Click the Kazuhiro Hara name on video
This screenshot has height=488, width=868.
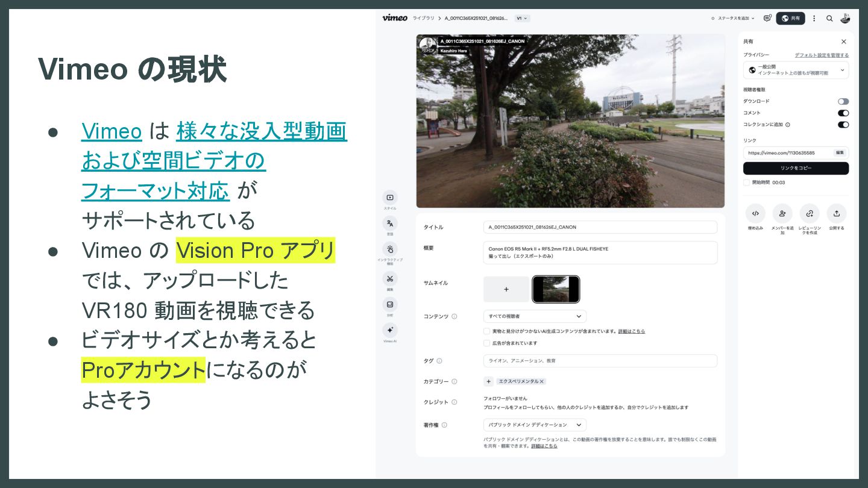453,51
